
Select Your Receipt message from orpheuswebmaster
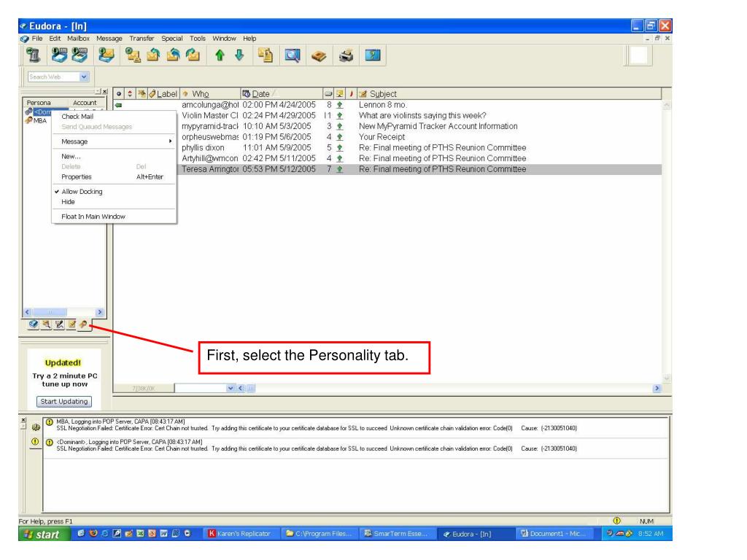[387, 136]
